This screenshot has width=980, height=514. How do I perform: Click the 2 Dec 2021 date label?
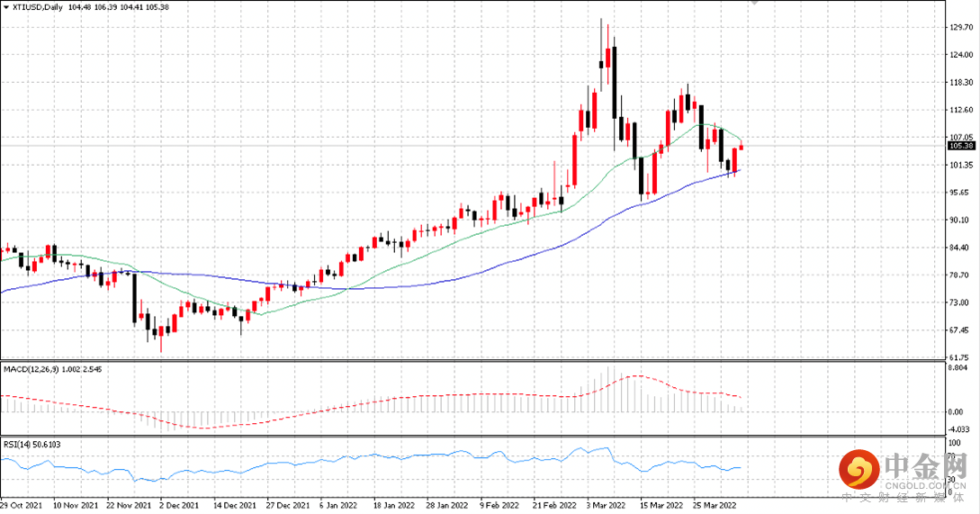click(179, 505)
